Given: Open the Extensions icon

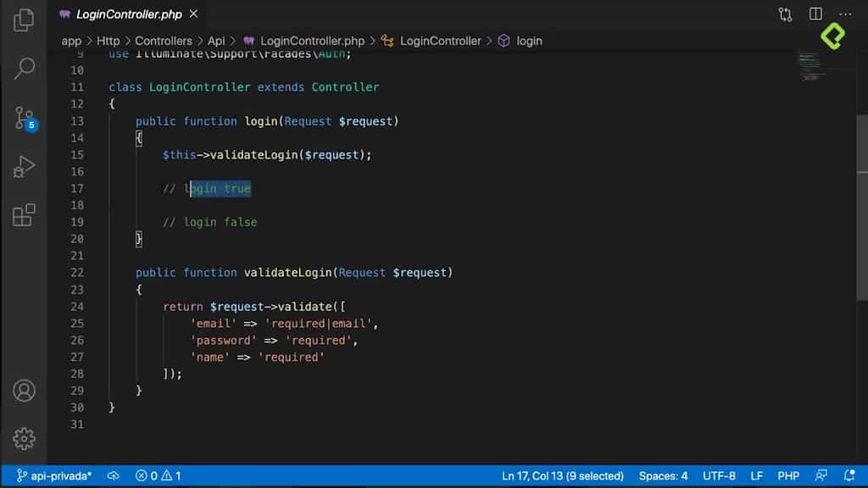Looking at the screenshot, I should (25, 216).
